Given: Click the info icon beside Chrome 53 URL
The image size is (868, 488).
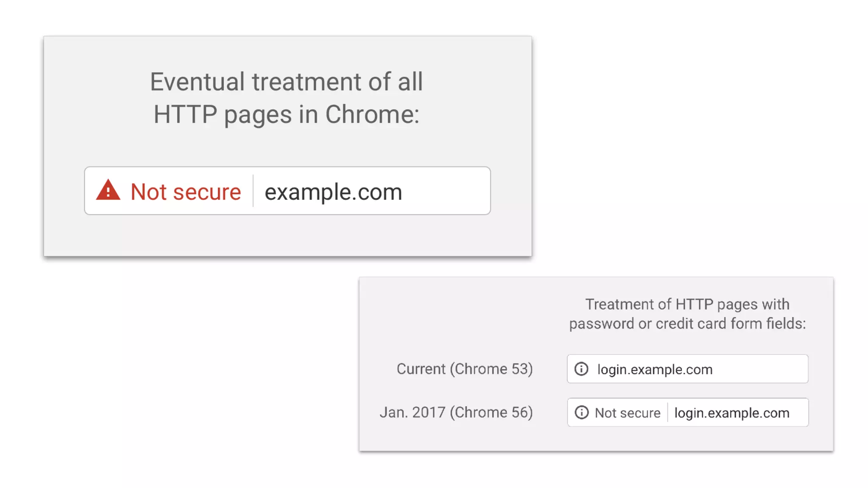Looking at the screenshot, I should [581, 369].
